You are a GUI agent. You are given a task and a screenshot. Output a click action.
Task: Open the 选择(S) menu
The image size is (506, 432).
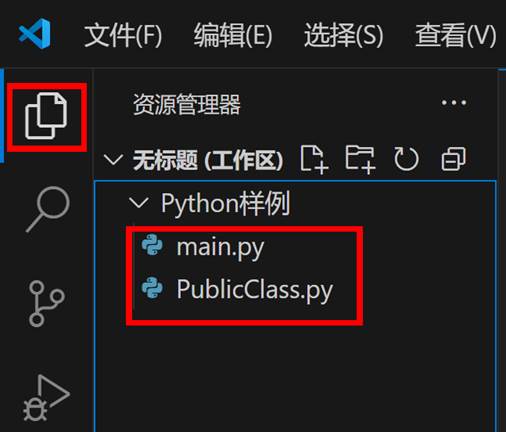344,35
